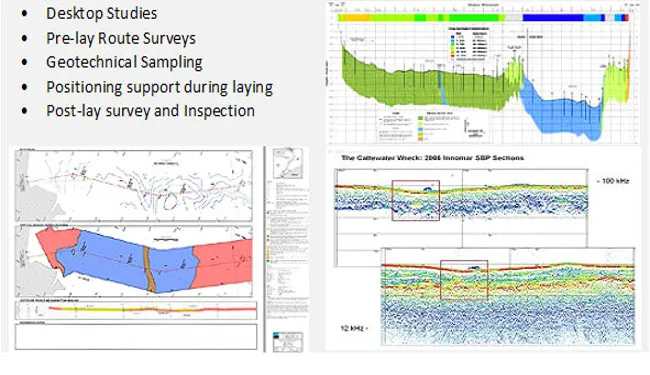Viewport: 650px width, 375px height.
Task: Click the red rectangle in 12 kHz section
Action: tap(464, 280)
